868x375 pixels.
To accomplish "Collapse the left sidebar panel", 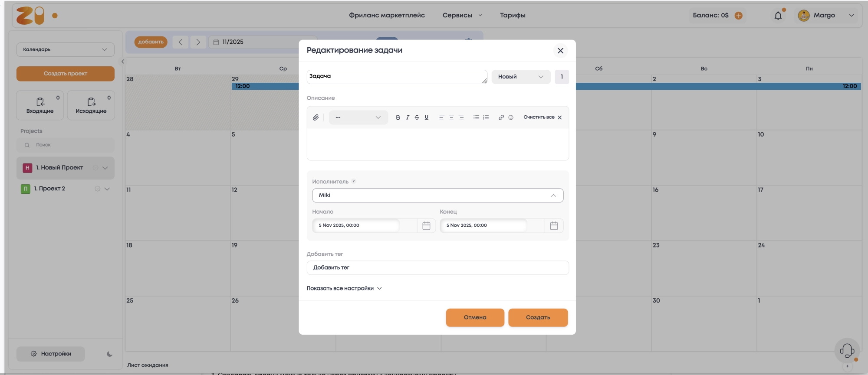I will (x=123, y=62).
